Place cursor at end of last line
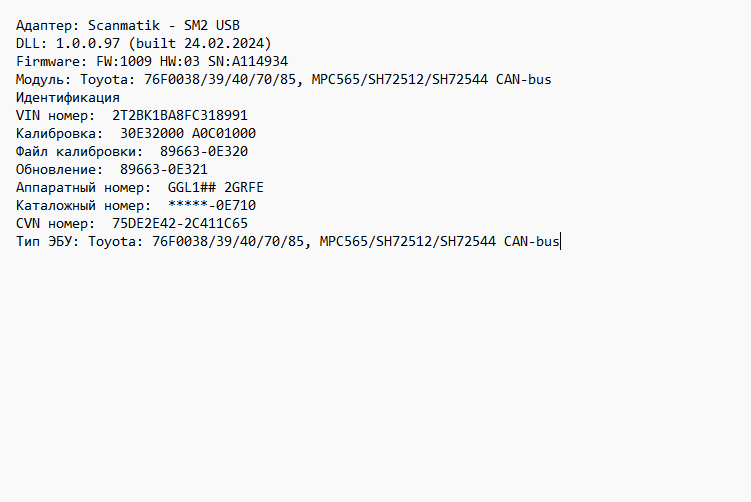This screenshot has width=751, height=502. pos(560,242)
